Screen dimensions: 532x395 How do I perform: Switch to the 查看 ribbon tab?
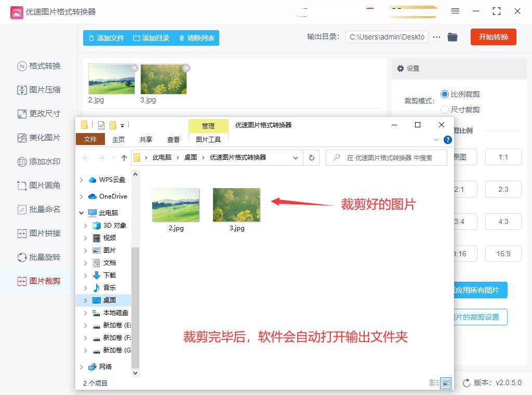click(x=174, y=139)
